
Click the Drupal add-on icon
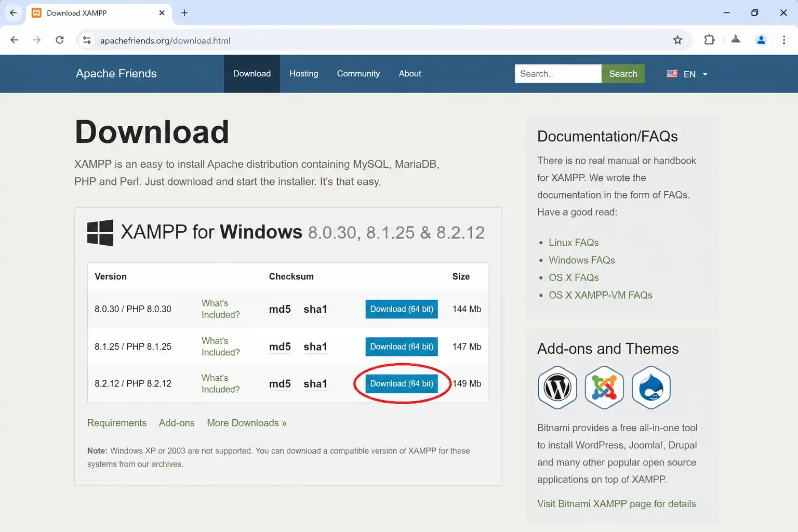coord(651,387)
